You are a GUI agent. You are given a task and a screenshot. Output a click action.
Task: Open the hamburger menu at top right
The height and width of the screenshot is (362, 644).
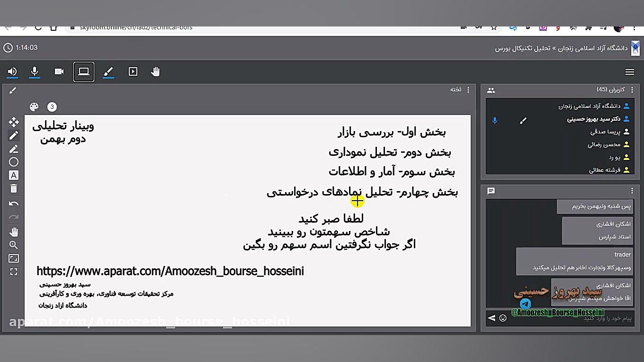[630, 71]
